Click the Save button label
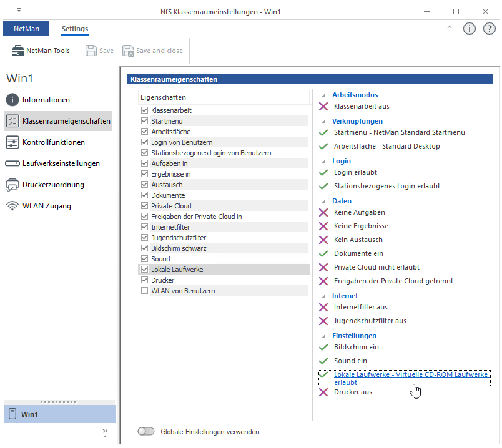Image resolution: width=502 pixels, height=448 pixels. [x=106, y=51]
